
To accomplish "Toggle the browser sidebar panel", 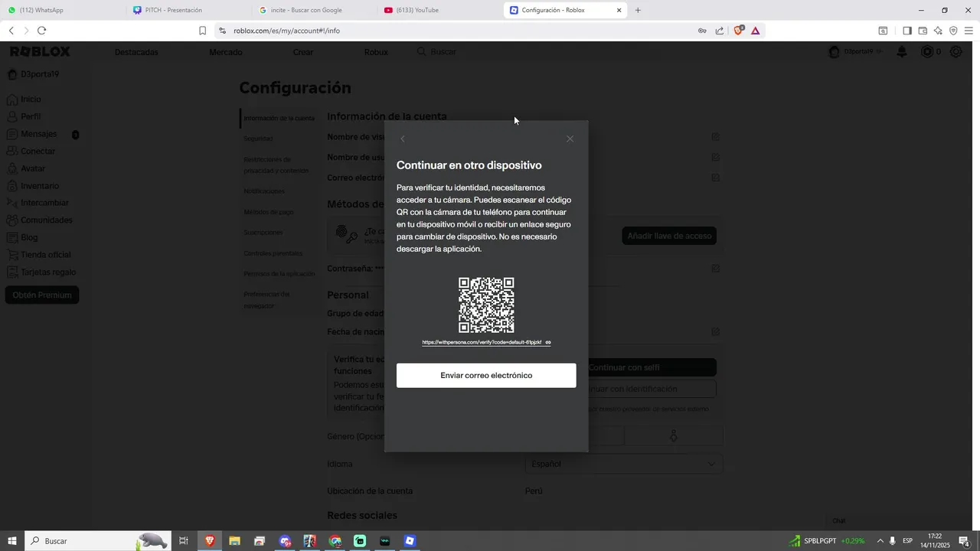I will pyautogui.click(x=906, y=31).
